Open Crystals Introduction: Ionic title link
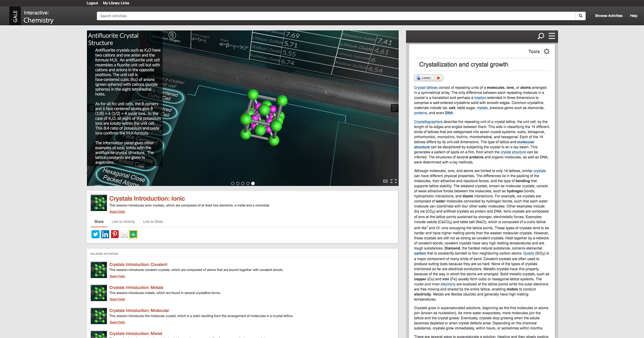This screenshot has height=338, width=644. (147, 199)
